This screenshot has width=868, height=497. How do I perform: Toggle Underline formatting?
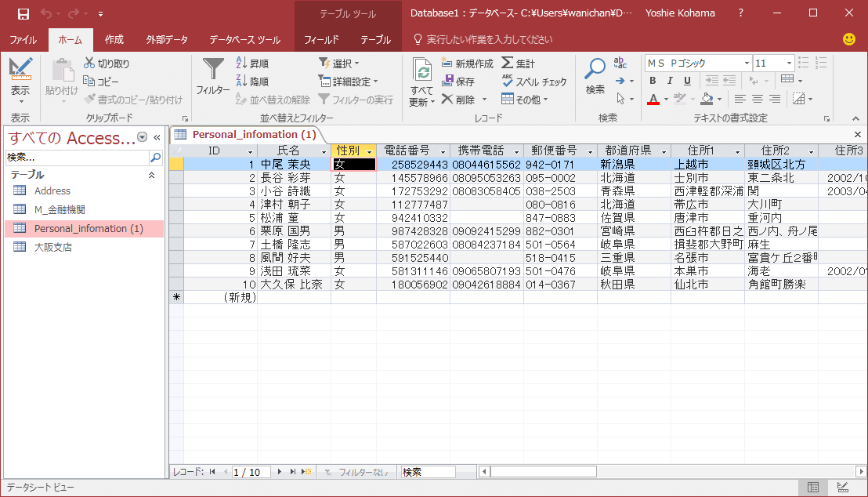(687, 81)
